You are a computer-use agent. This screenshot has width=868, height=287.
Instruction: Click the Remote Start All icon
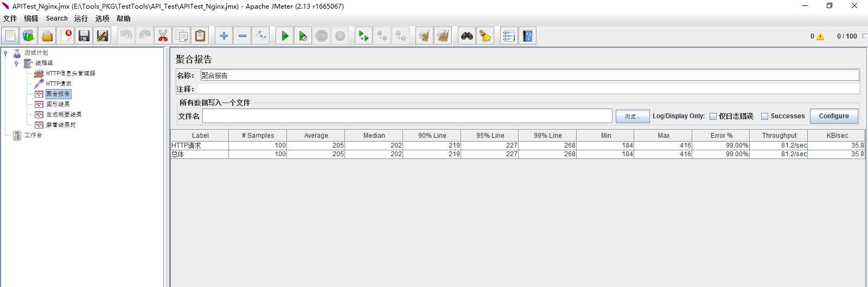363,36
